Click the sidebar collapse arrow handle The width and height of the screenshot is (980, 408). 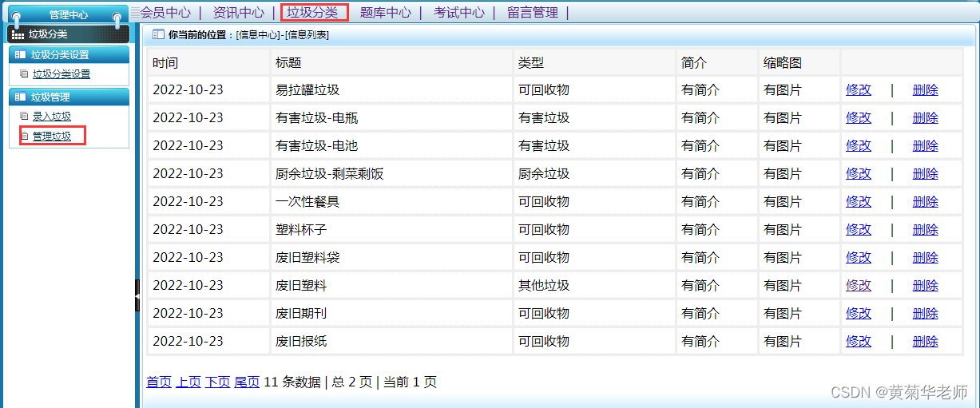(137, 296)
